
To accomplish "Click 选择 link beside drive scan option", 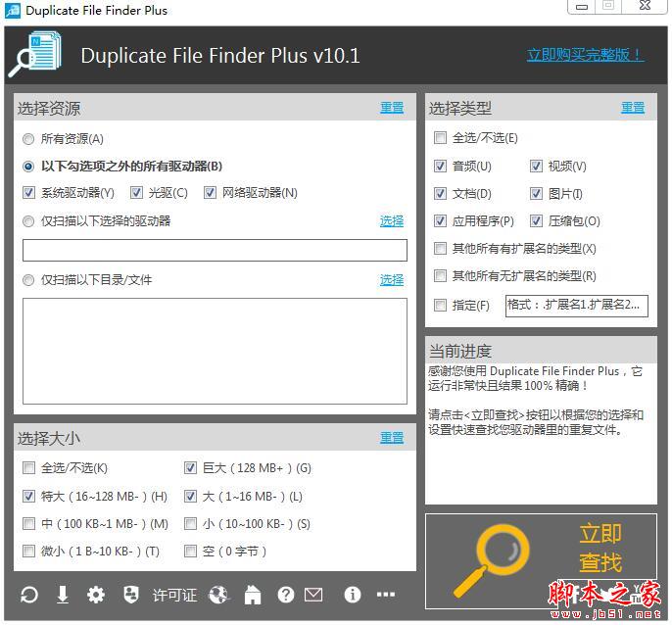I will pos(392,221).
